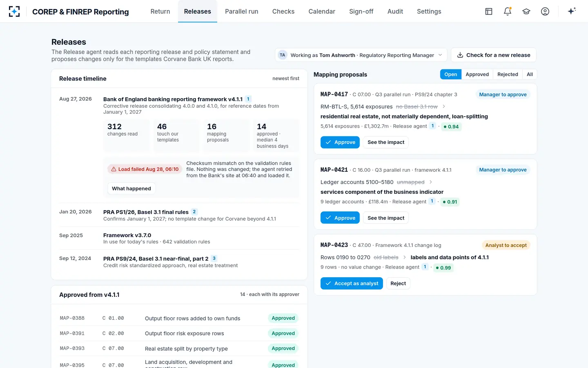
Task: Click Approved status for MAP-0393
Action: tap(283, 348)
